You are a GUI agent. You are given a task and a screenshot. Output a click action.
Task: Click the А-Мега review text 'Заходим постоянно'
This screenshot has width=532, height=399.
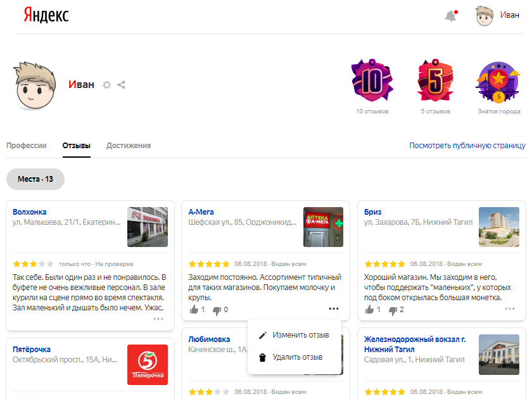pos(265,288)
